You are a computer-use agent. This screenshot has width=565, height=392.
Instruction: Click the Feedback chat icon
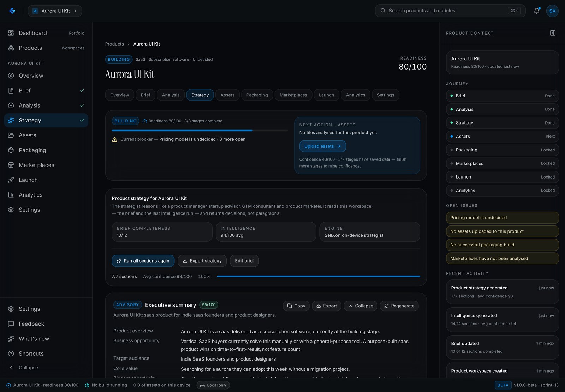click(11, 324)
